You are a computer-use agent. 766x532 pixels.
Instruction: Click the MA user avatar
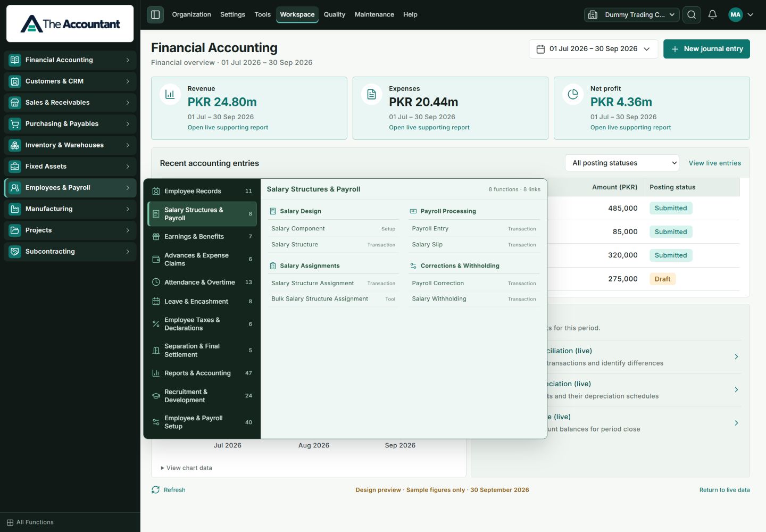click(x=736, y=14)
